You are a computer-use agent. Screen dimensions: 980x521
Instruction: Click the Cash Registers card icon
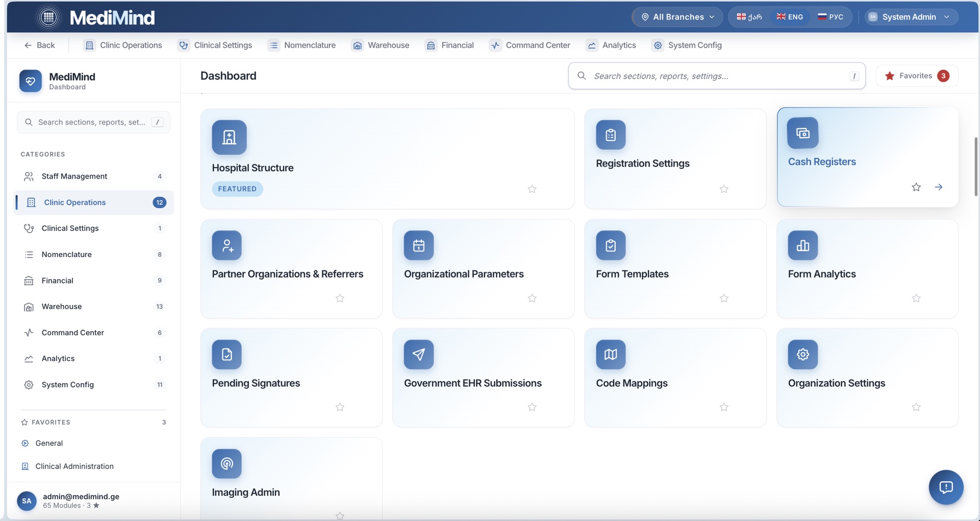click(803, 133)
